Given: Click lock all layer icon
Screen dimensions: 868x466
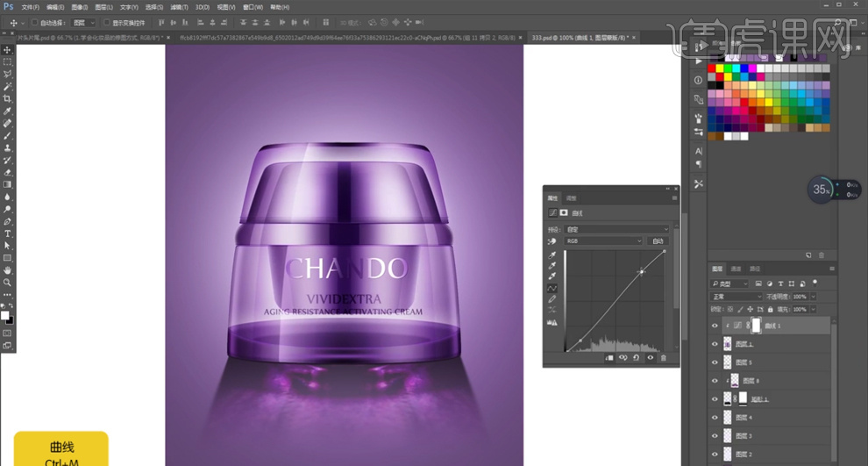Looking at the screenshot, I should [770, 309].
